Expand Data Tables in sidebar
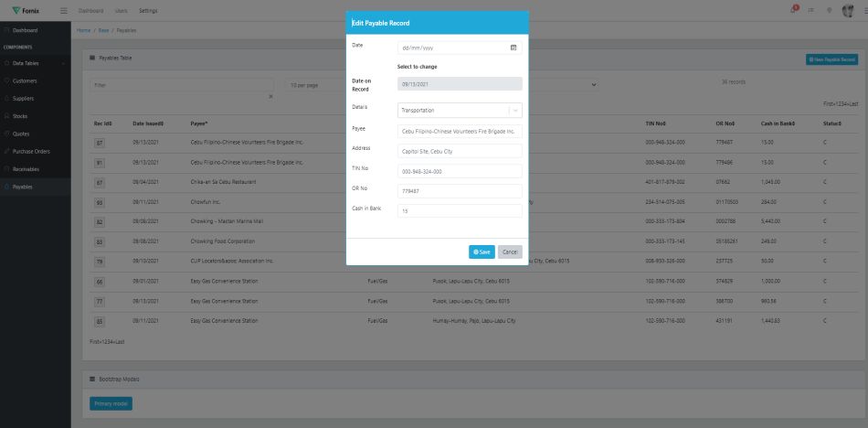 35,63
